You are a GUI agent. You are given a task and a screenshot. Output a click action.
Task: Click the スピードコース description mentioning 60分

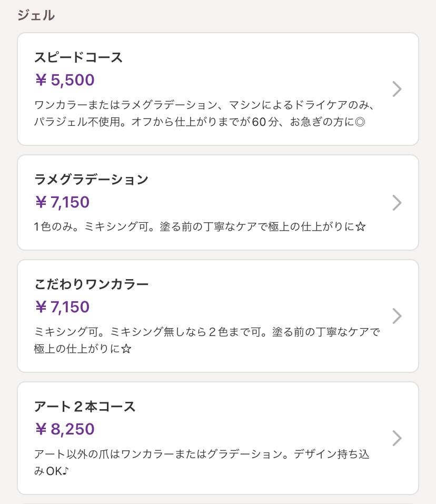click(200, 123)
